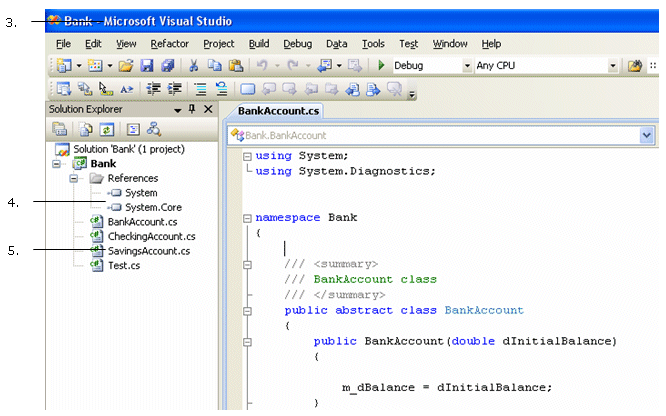
Task: Click the Open File folder icon
Action: click(x=126, y=65)
